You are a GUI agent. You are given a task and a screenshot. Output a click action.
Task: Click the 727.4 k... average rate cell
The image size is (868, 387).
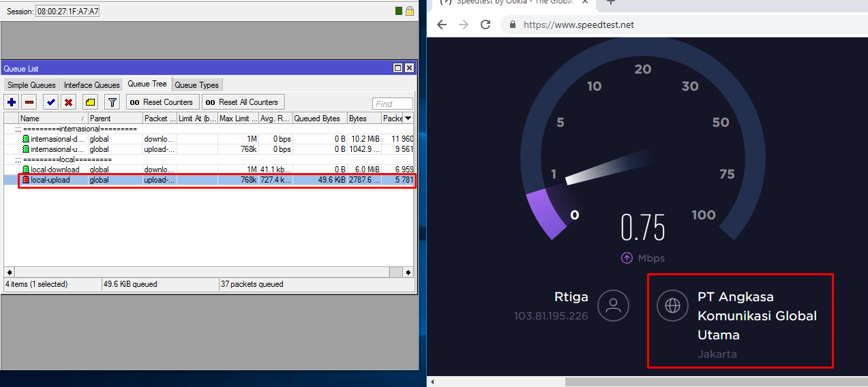pyautogui.click(x=275, y=180)
